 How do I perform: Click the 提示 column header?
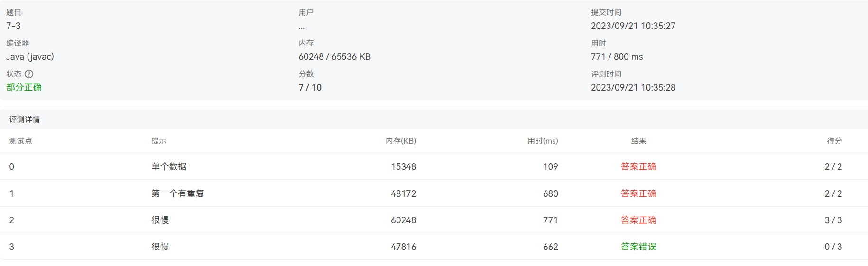tap(159, 141)
